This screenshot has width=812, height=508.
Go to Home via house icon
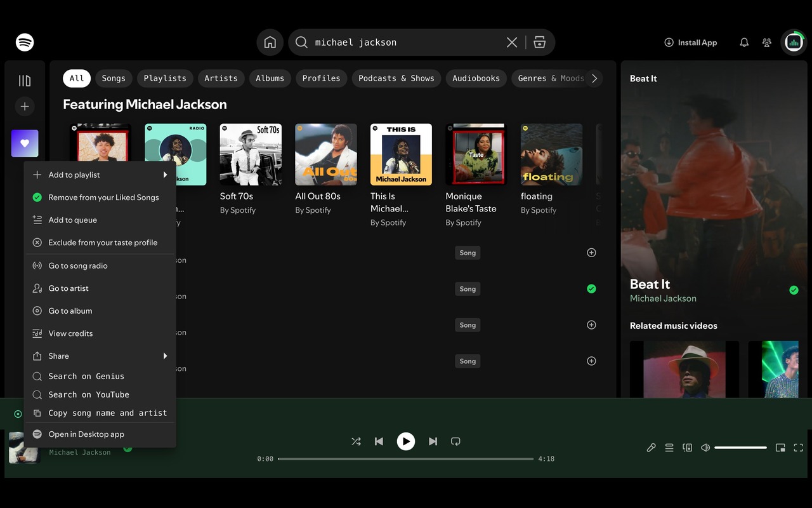click(x=270, y=43)
